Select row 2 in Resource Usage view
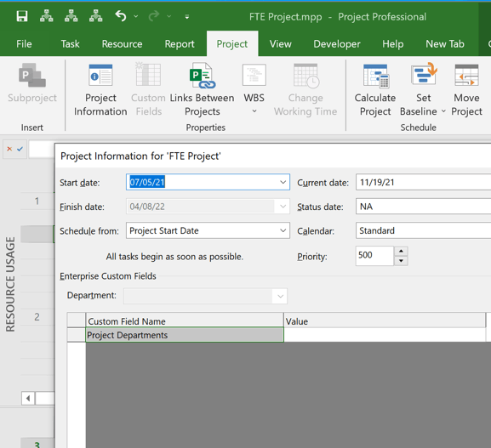Screen dimensions: 491x448 [x=37, y=317]
